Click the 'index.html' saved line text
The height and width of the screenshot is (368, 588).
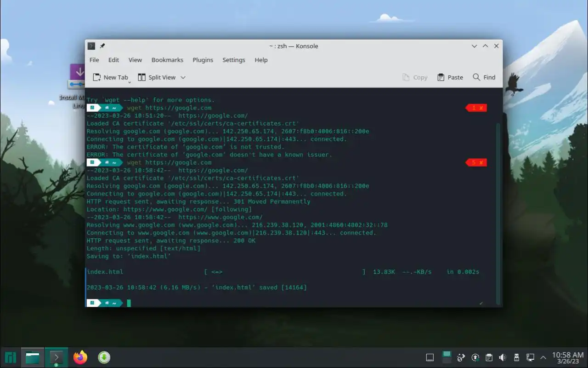click(197, 287)
